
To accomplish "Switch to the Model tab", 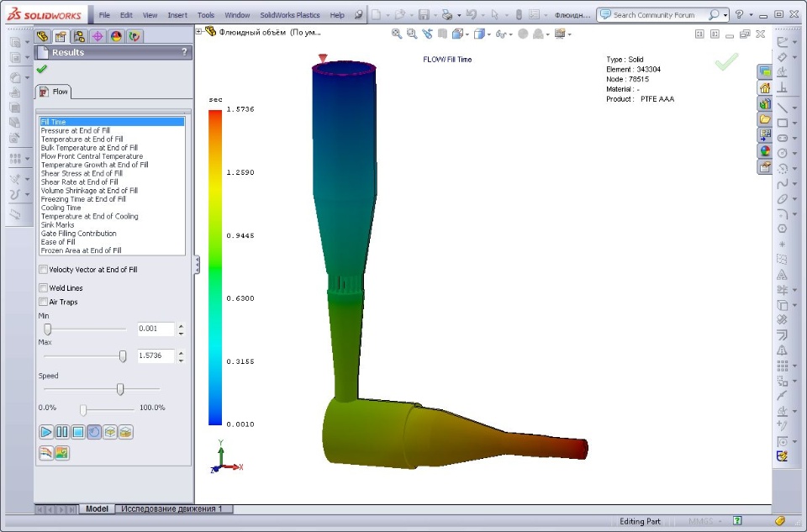I will [x=97, y=508].
